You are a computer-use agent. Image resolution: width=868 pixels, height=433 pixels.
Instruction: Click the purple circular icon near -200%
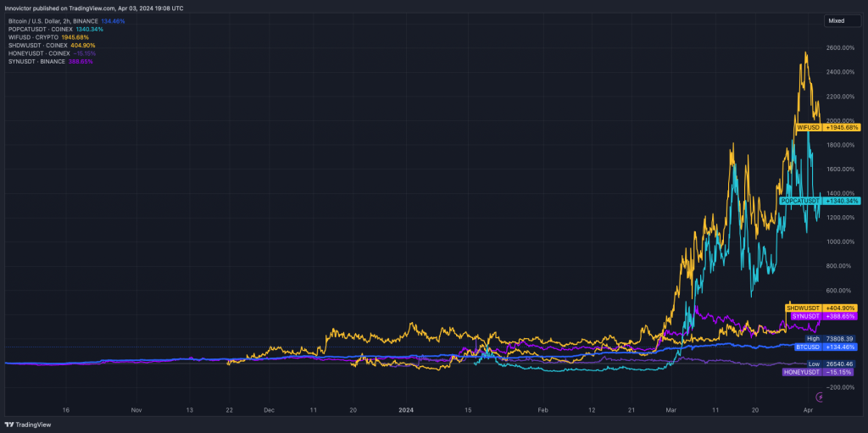tap(819, 397)
